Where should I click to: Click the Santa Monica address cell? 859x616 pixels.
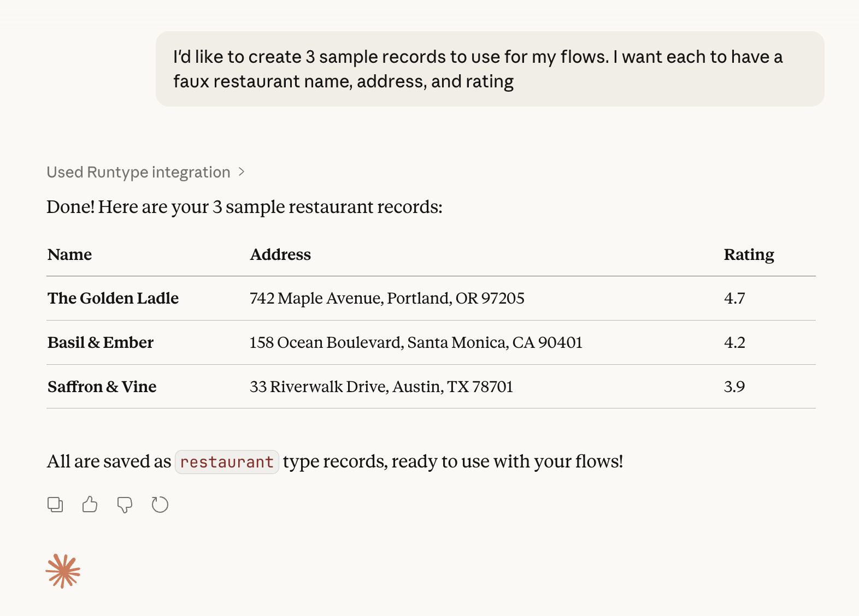tap(416, 342)
